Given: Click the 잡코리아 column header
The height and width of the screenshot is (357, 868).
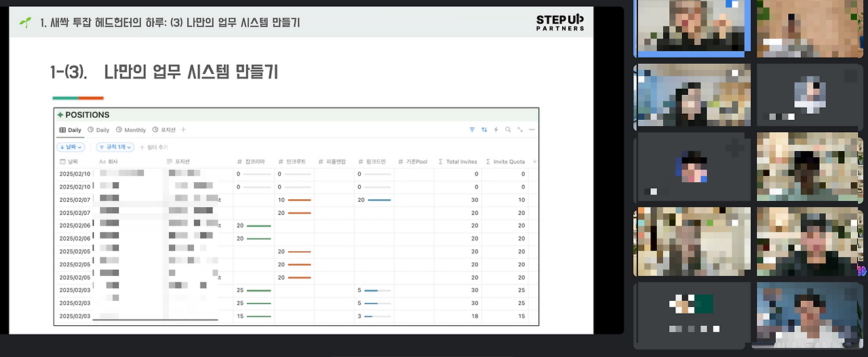Looking at the screenshot, I should [x=252, y=162].
